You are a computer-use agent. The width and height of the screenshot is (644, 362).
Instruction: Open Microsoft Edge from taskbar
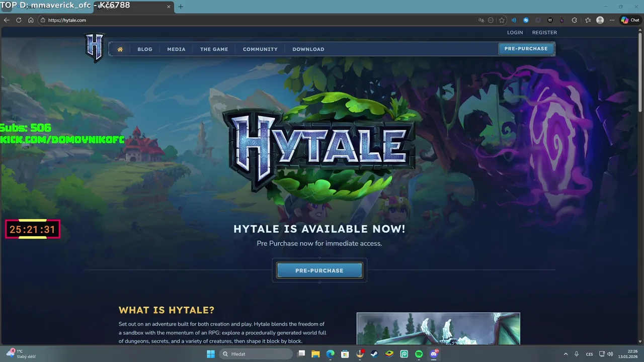330,354
